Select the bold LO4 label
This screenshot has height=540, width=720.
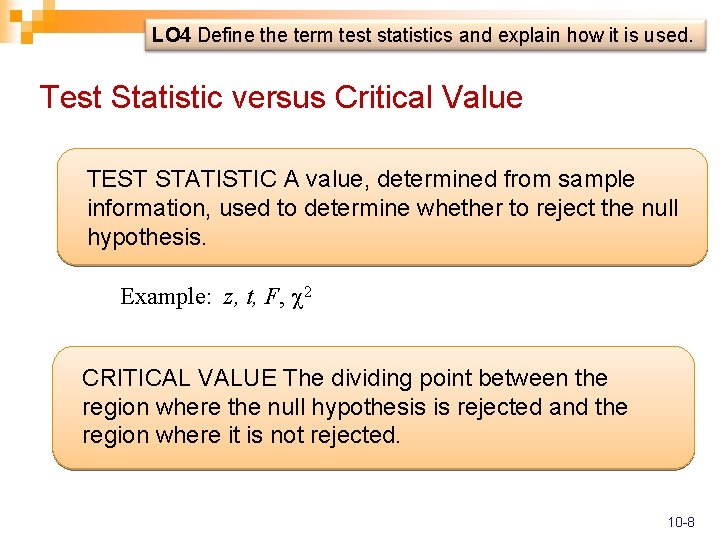(172, 36)
